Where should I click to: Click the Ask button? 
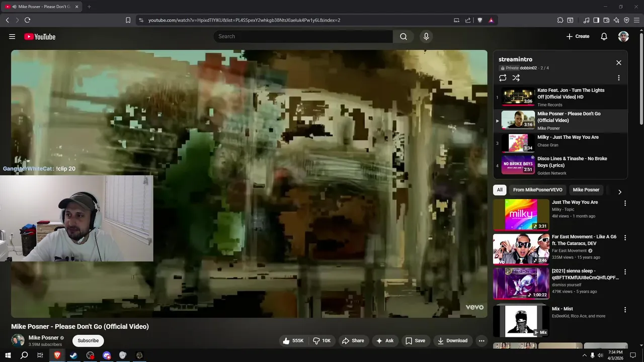click(x=385, y=340)
